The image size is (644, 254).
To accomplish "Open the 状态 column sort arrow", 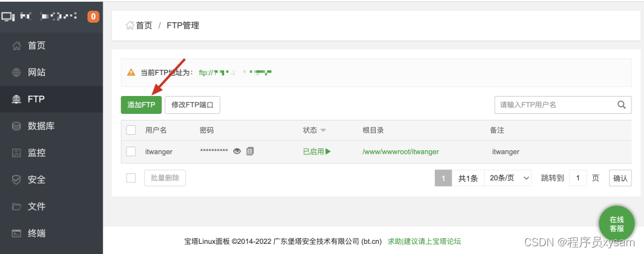I will [x=323, y=131].
